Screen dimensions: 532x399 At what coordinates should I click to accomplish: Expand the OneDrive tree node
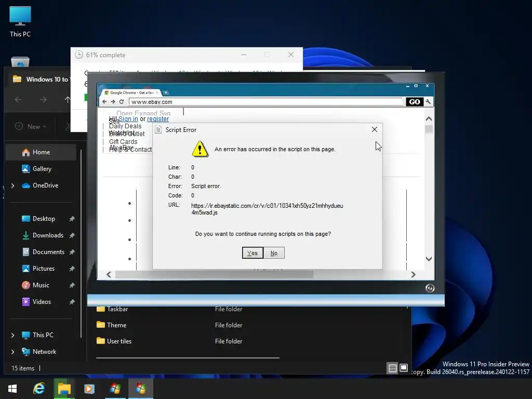coord(12,185)
